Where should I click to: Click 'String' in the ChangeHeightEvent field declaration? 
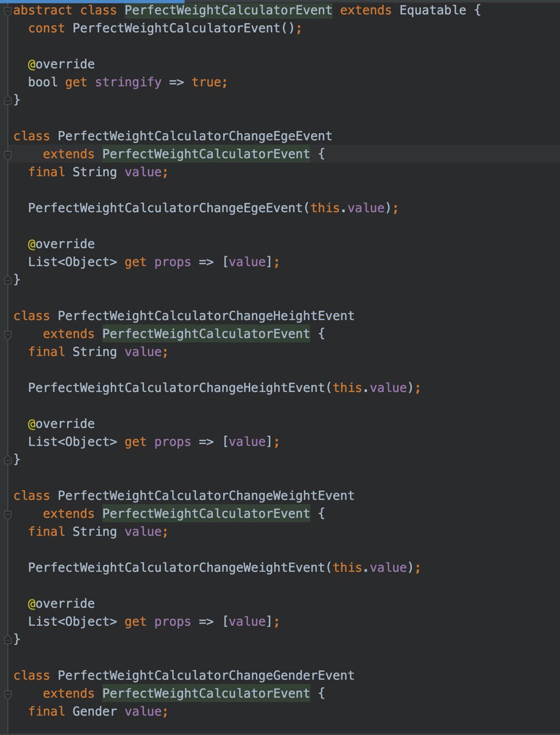pos(95,352)
